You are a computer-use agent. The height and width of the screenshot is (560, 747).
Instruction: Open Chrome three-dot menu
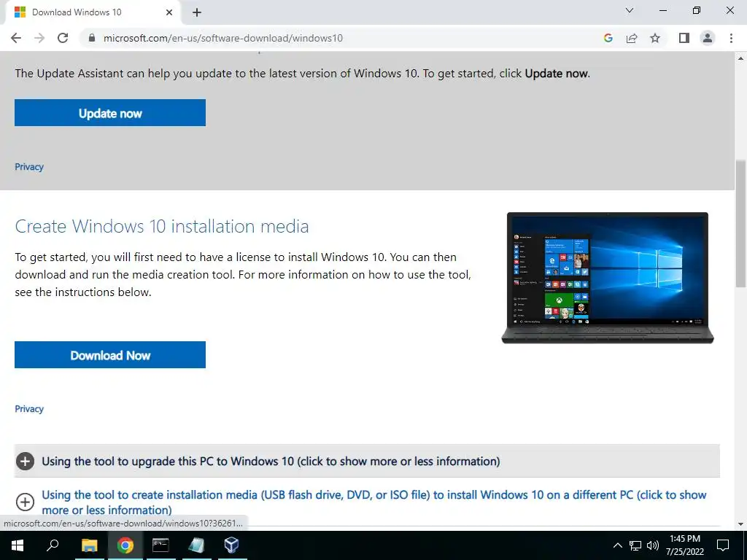[x=731, y=38]
